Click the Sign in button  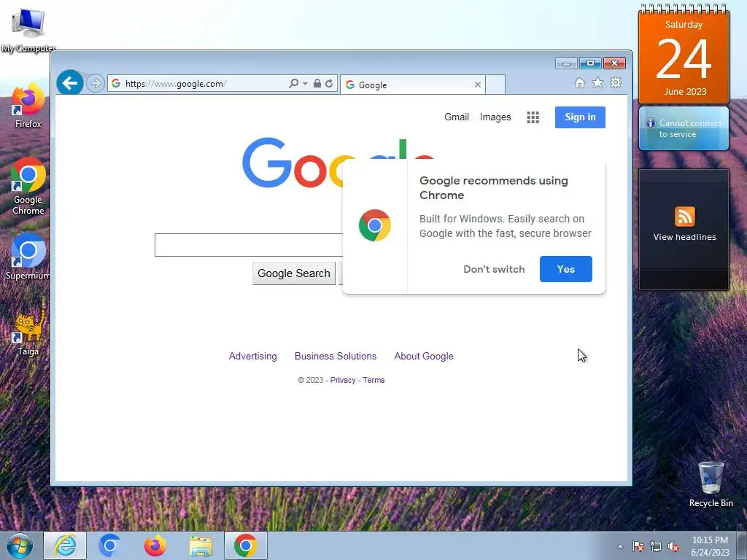point(580,117)
